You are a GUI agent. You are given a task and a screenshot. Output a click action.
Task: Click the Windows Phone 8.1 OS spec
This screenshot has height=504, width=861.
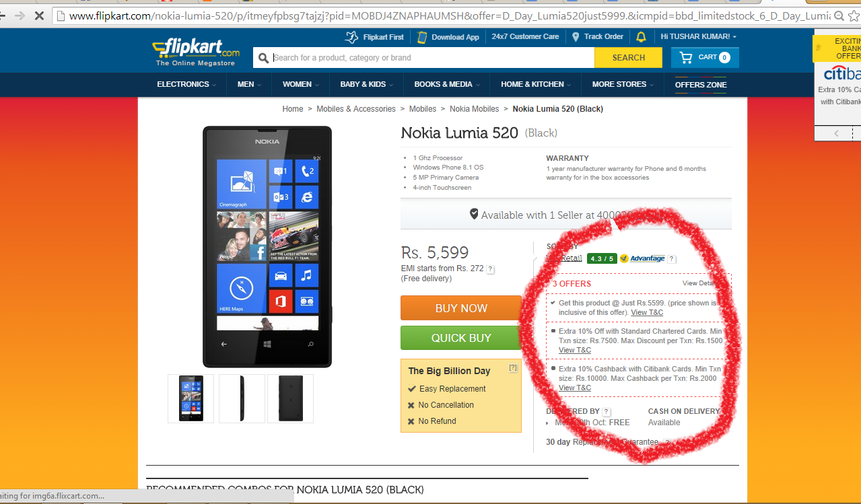pos(448,168)
